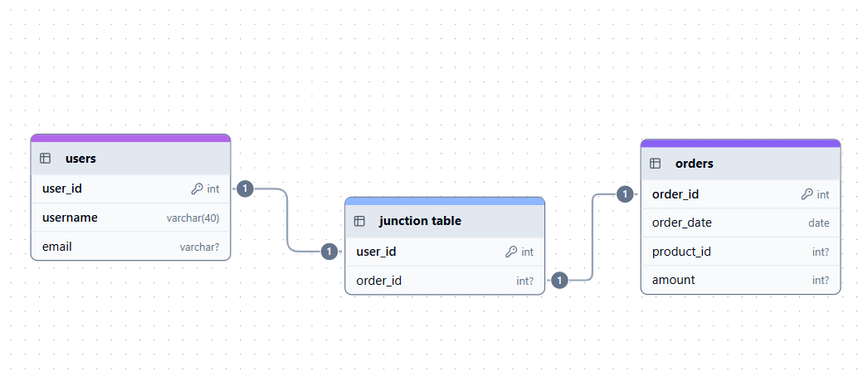Select the order_date field row
This screenshot has height=377, width=868.
(x=740, y=223)
